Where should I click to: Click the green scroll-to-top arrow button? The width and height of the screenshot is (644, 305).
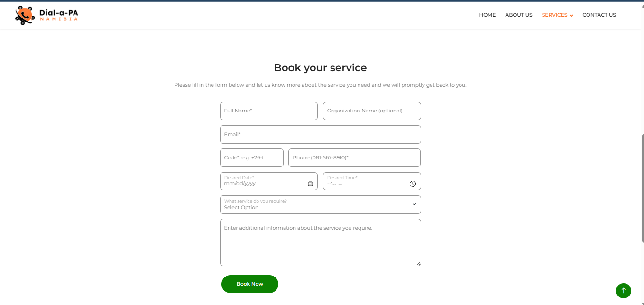coord(623,290)
